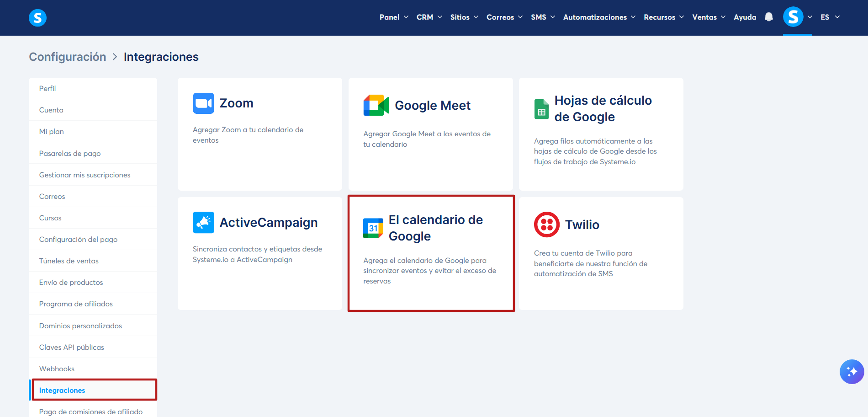Open Correos in settings sidebar
Screen dimensions: 868x417
93,196
